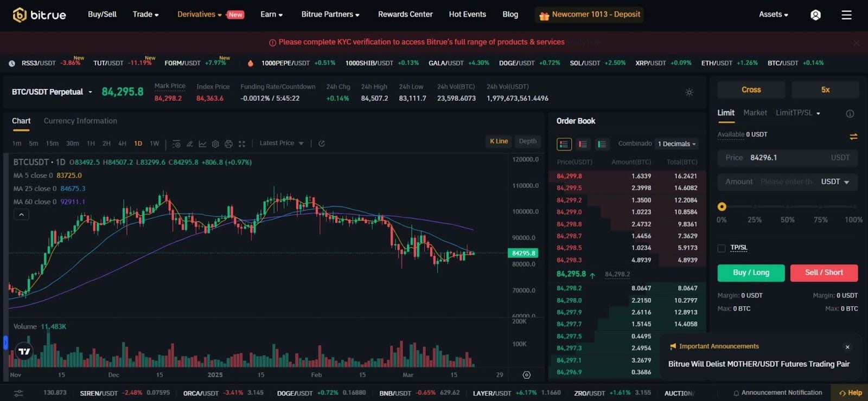The image size is (868, 401).
Task: Click the Help button at bottom right
Action: pos(850,393)
